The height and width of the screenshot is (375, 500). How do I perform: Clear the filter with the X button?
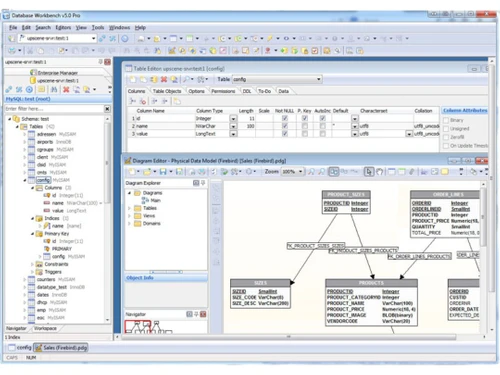(107, 109)
